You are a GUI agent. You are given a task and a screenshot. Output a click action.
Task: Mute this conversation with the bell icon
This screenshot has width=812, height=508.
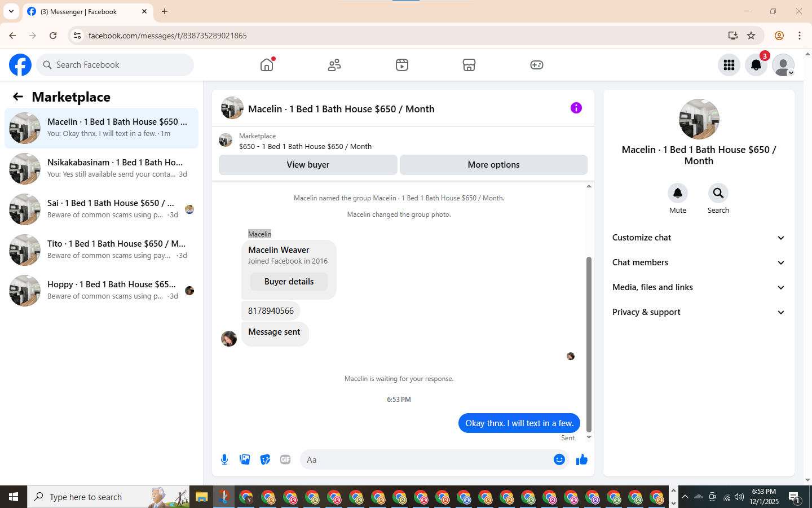click(x=678, y=193)
